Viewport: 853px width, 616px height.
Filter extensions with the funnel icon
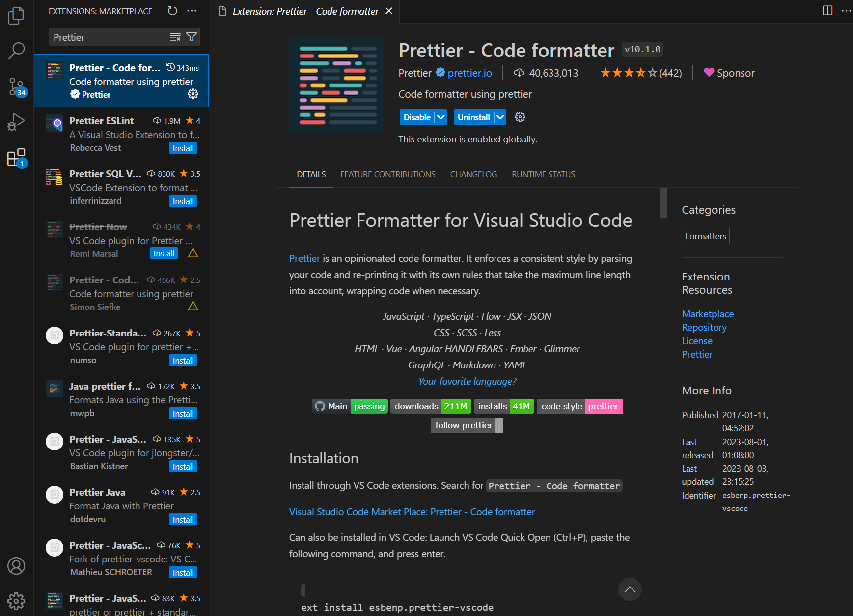[x=192, y=37]
